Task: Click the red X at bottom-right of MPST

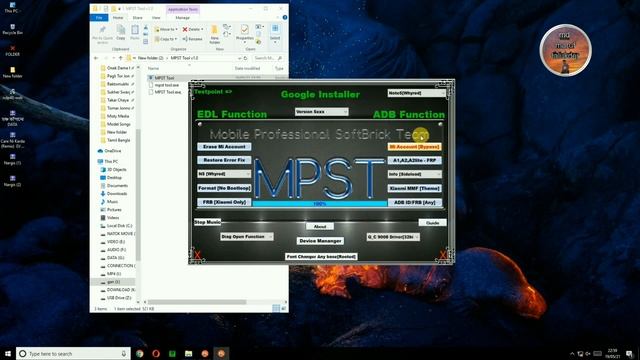Action: [443, 256]
